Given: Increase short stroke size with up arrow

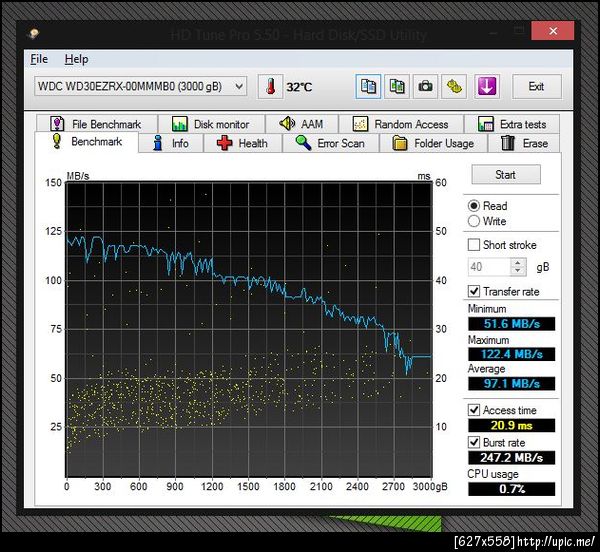Looking at the screenshot, I should point(518,262).
